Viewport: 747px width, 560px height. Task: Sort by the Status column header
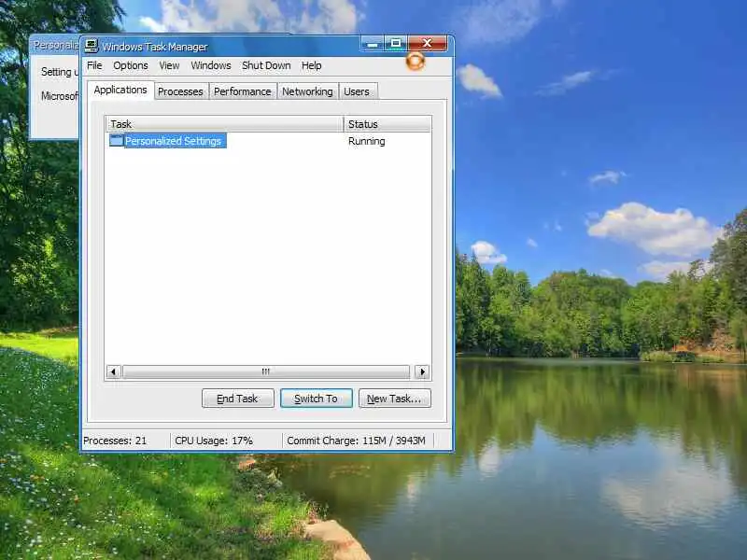[387, 124]
